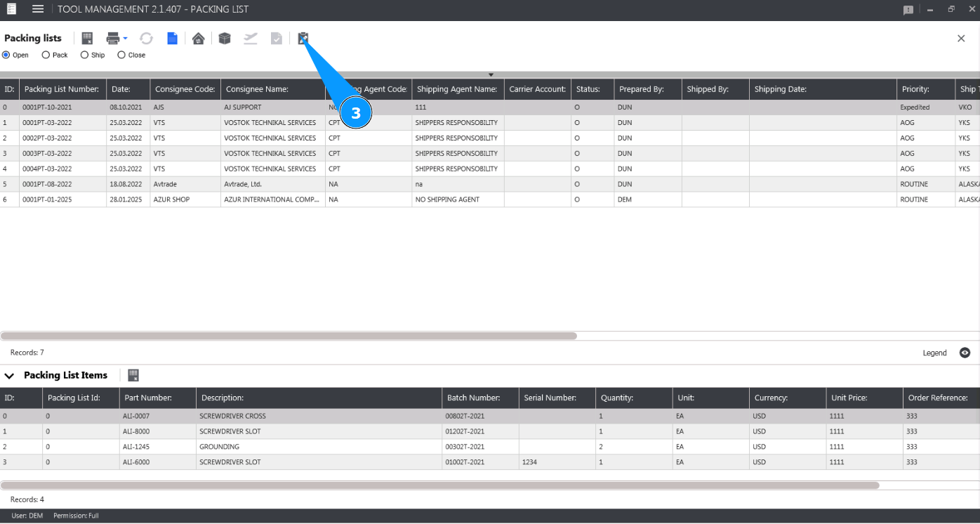Click the Batch Number column header
Viewport: 980px width, 524px height.
point(480,398)
